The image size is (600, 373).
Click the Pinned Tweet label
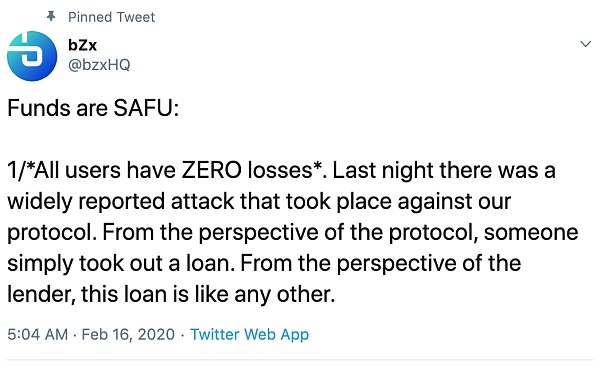click(111, 17)
